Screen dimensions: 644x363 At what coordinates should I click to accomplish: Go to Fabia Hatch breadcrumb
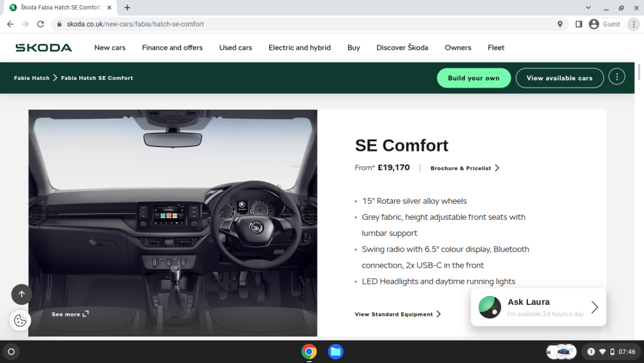tap(32, 78)
